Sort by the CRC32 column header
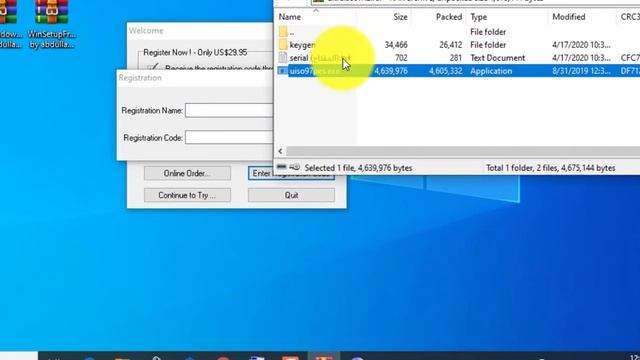The height and width of the screenshot is (360, 640). (x=629, y=17)
